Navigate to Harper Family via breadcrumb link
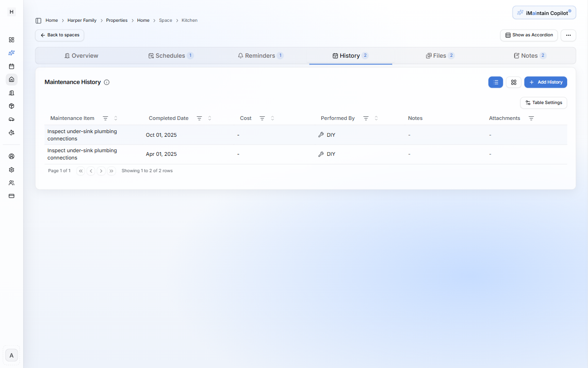 (82, 20)
